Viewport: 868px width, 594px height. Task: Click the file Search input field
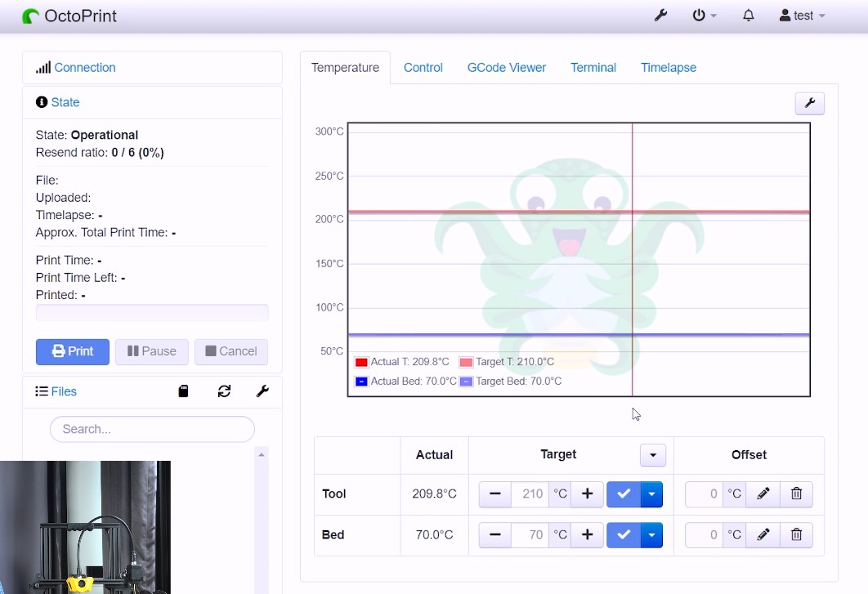tap(151, 429)
